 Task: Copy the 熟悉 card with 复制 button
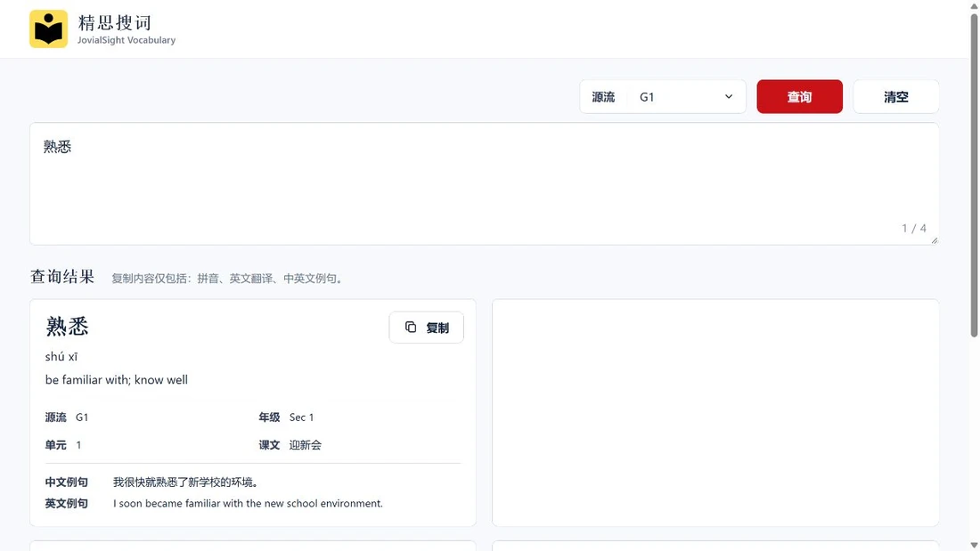click(x=426, y=328)
